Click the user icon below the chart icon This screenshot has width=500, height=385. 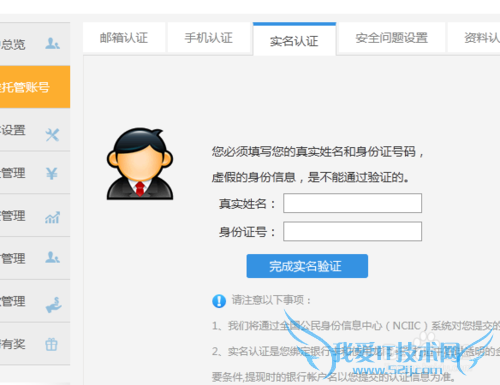click(52, 257)
